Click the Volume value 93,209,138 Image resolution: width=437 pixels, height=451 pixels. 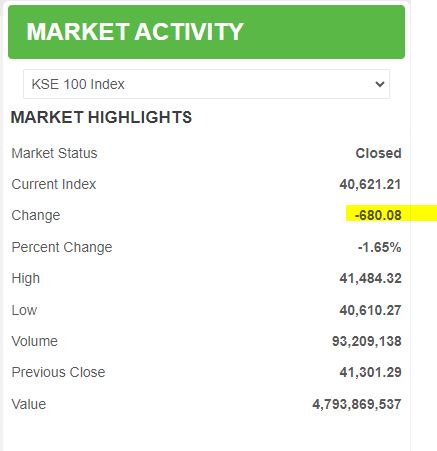click(x=367, y=341)
